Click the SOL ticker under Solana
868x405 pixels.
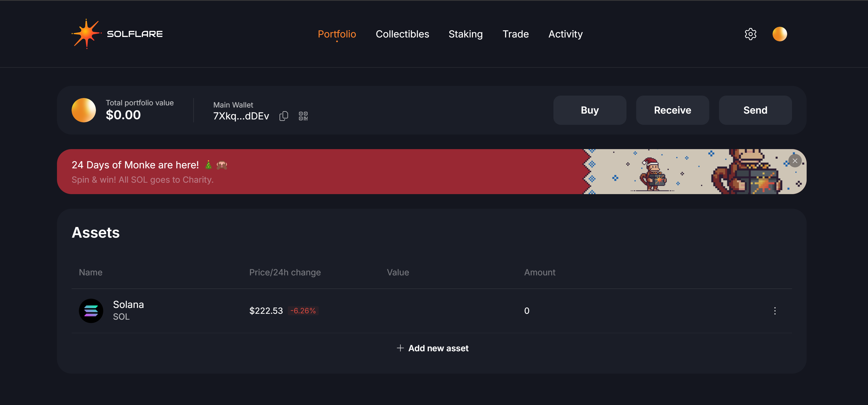(121, 317)
